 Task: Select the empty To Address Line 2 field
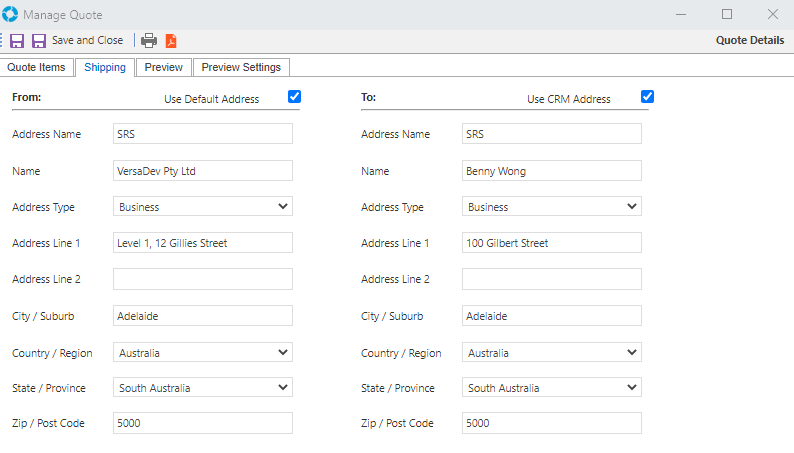tap(552, 279)
